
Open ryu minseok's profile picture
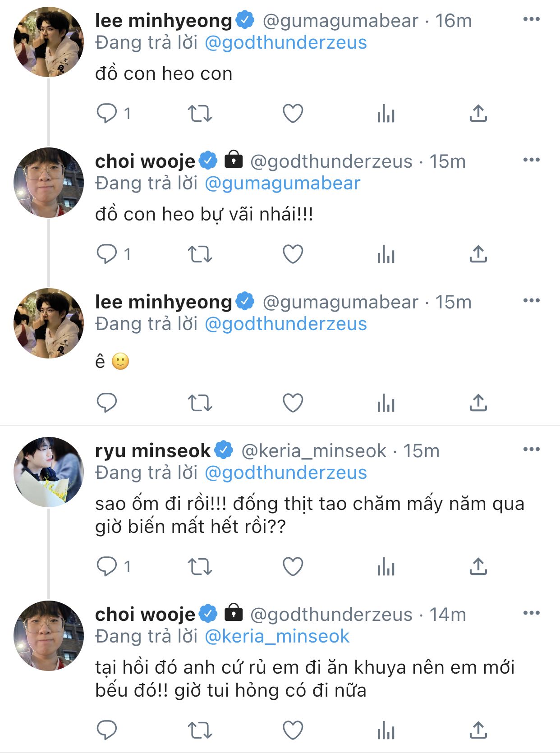coord(49,472)
